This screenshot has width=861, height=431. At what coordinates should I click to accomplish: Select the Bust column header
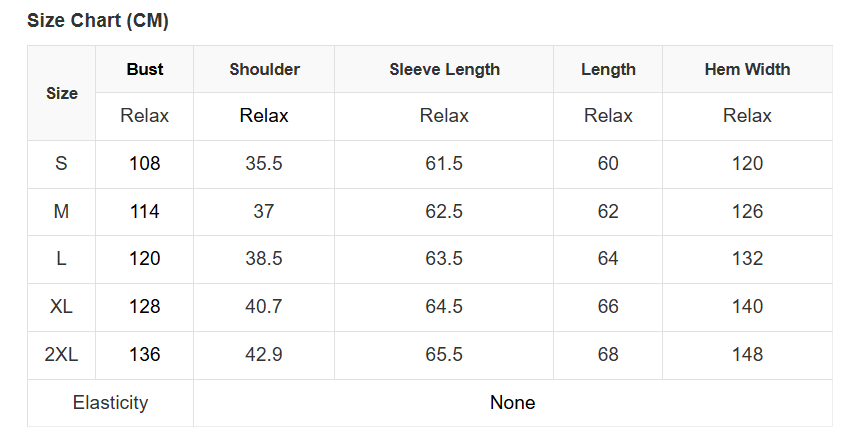[x=145, y=69]
